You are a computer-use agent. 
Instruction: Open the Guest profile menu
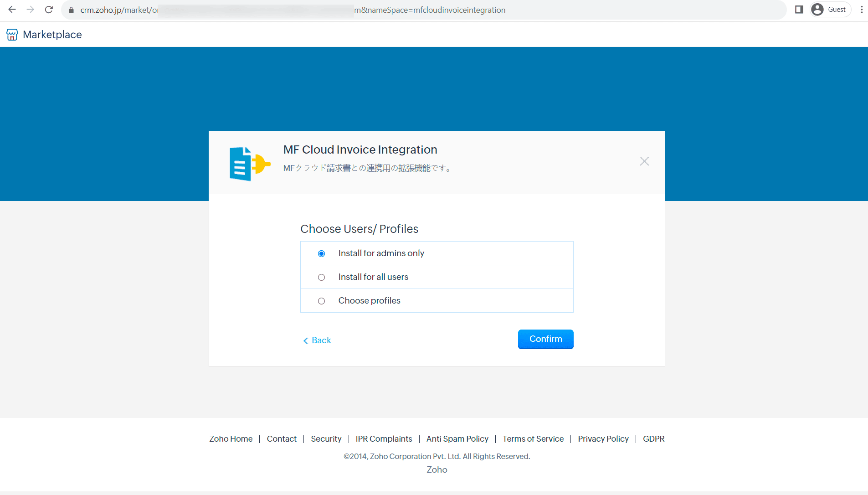pos(830,10)
